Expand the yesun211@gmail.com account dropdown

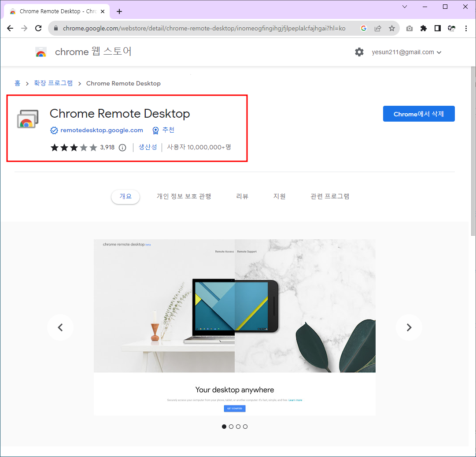coord(406,52)
